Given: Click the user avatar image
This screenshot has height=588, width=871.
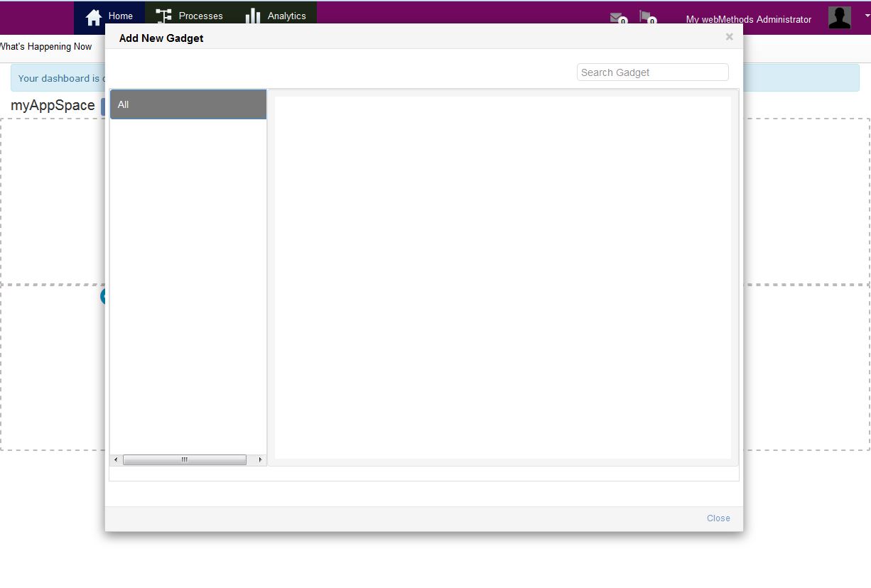Looking at the screenshot, I should (x=839, y=18).
